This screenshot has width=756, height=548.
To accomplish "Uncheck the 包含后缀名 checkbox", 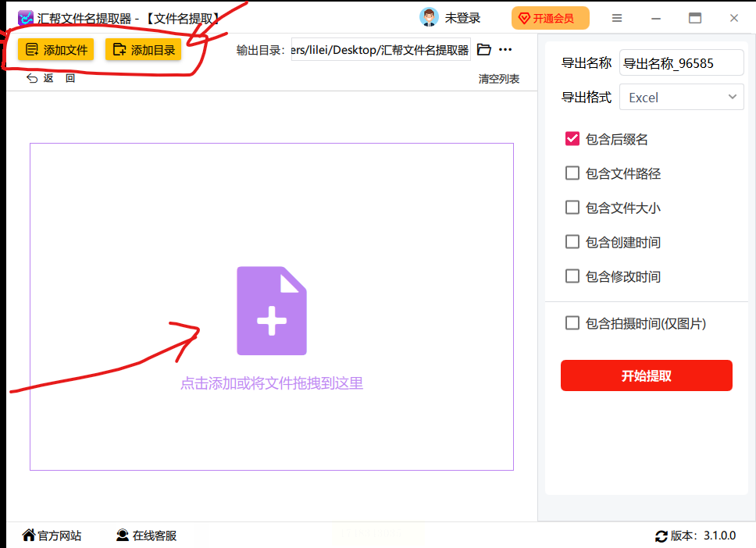I will tap(572, 139).
